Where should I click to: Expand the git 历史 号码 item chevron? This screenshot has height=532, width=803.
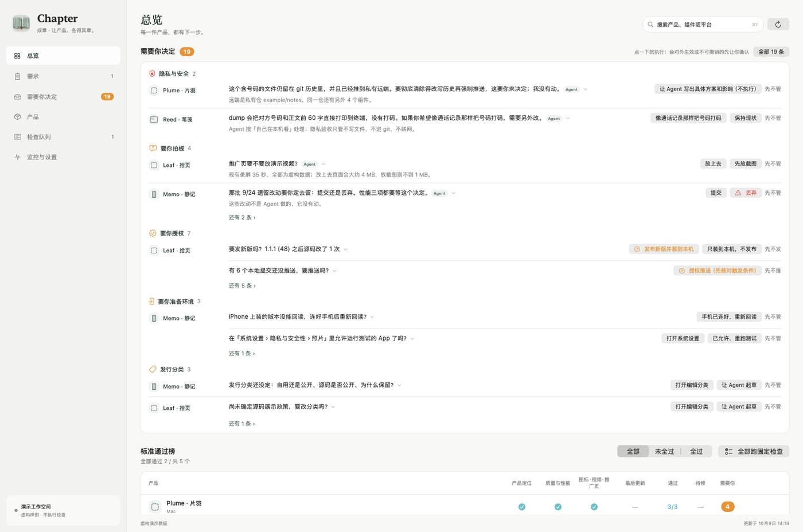585,89
